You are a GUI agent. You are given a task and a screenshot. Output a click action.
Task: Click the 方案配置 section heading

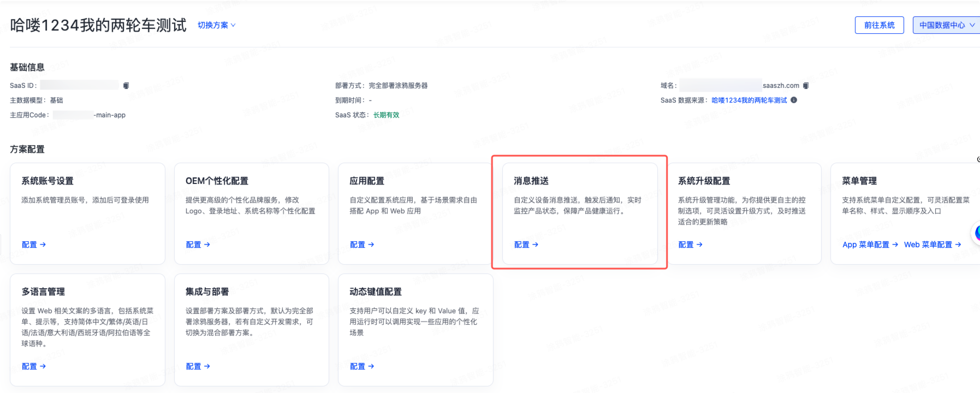(27, 149)
